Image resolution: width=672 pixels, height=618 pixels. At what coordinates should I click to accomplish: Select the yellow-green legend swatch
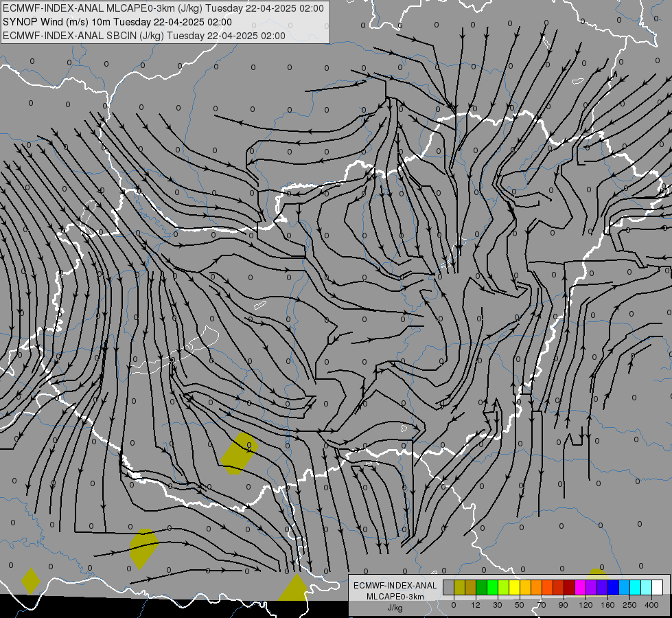(x=504, y=588)
